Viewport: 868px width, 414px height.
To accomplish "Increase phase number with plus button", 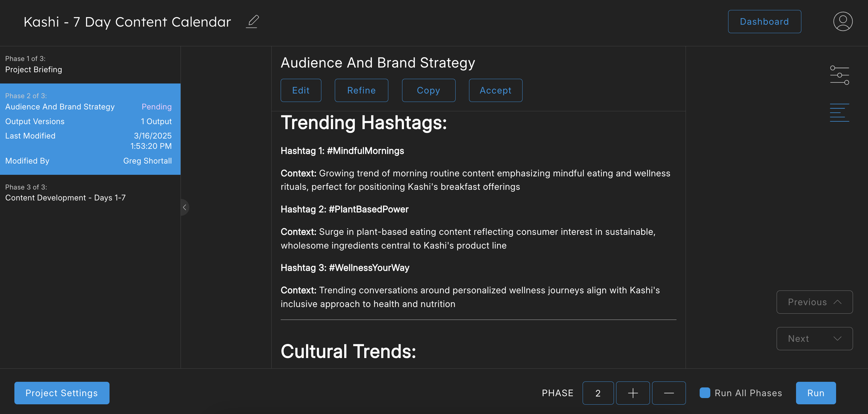I will (632, 393).
